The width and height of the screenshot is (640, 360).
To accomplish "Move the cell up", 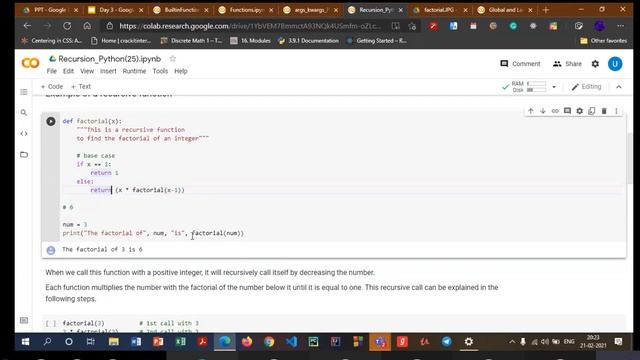I will coord(531,111).
